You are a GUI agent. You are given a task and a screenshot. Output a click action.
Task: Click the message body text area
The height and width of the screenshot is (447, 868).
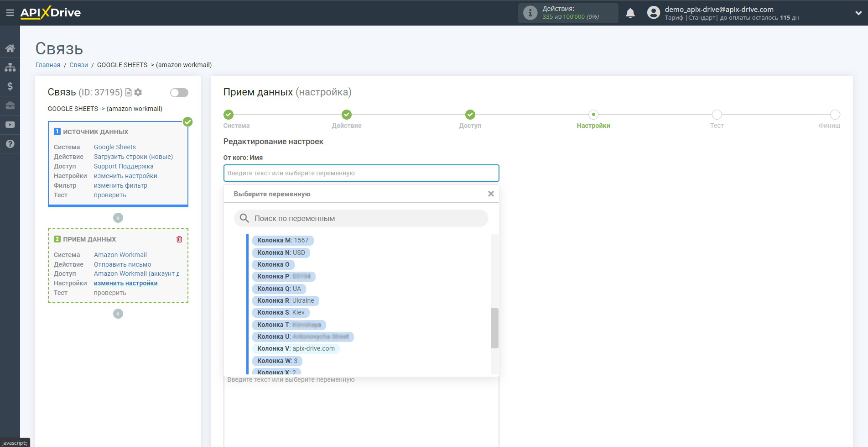point(361,411)
